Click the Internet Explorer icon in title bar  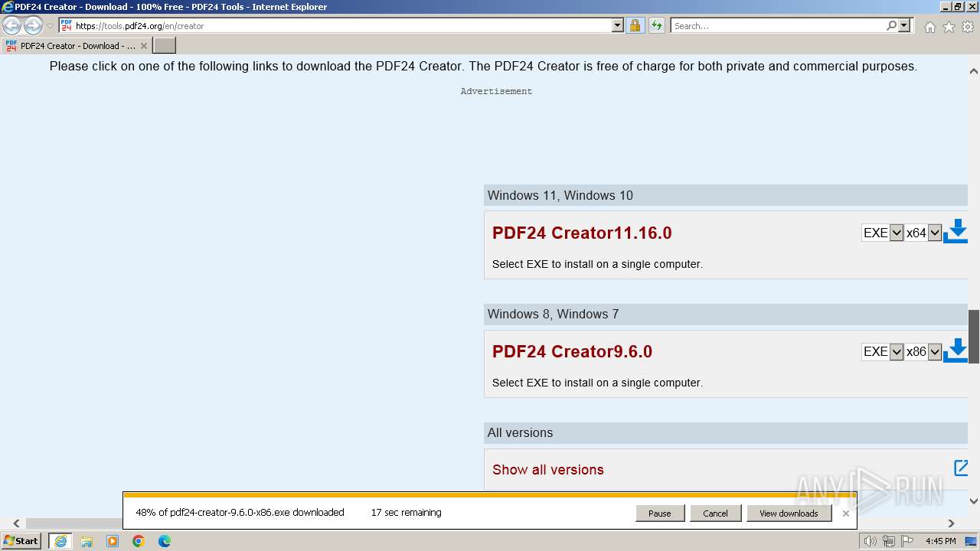pos(8,7)
